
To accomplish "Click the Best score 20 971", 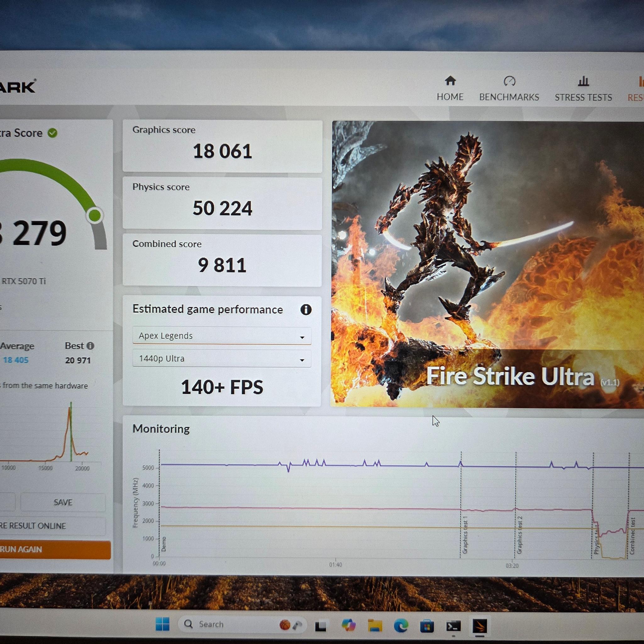I will pyautogui.click(x=78, y=360).
